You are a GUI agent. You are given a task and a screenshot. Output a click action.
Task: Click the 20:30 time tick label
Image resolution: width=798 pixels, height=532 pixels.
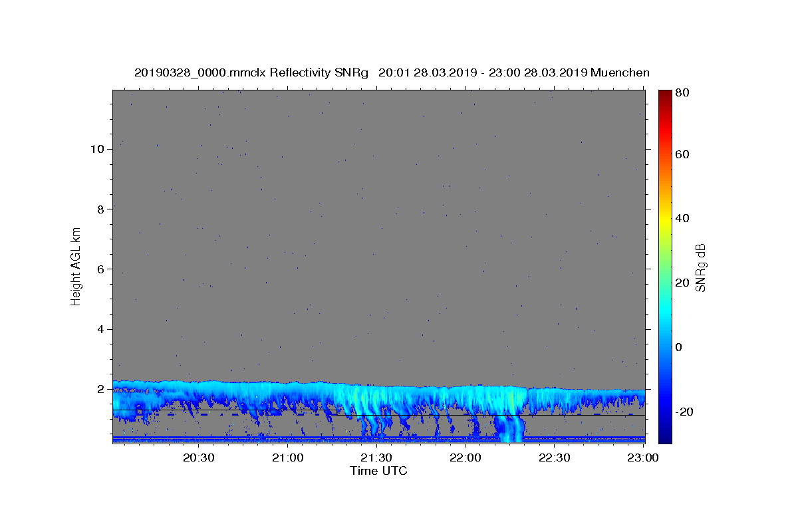point(198,458)
